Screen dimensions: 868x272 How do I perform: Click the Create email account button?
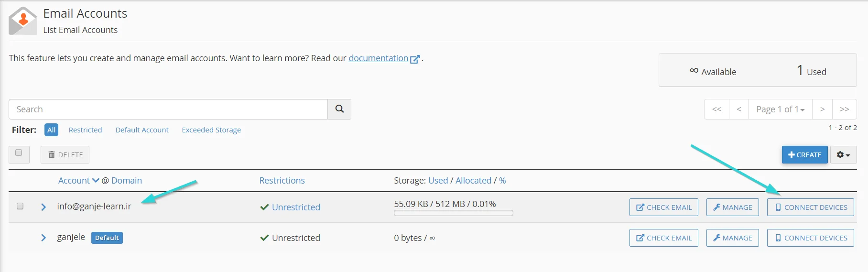click(804, 155)
